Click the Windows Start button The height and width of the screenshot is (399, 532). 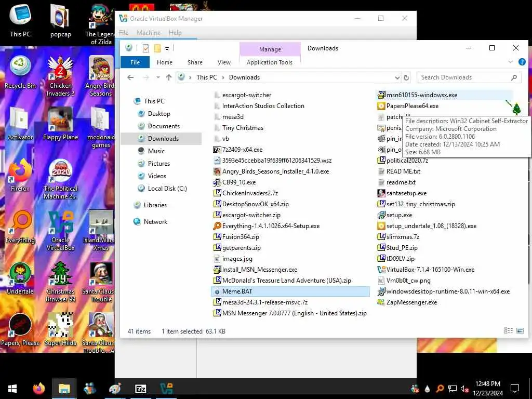click(x=12, y=389)
